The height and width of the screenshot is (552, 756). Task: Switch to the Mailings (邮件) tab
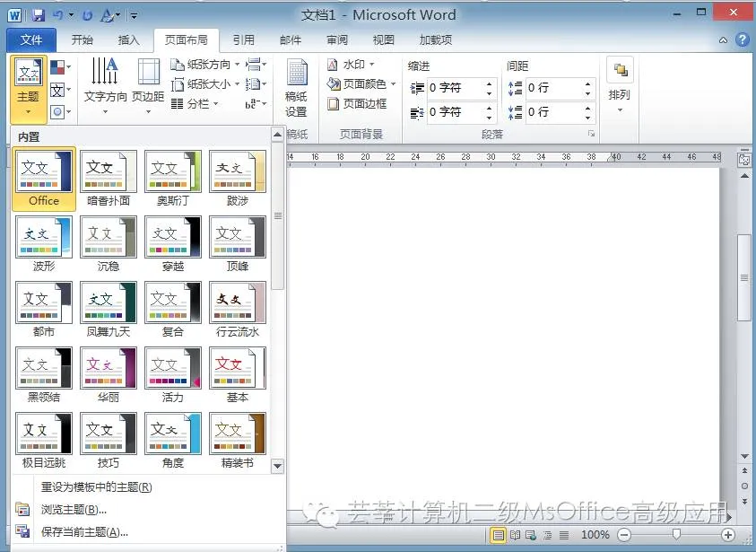pos(291,40)
